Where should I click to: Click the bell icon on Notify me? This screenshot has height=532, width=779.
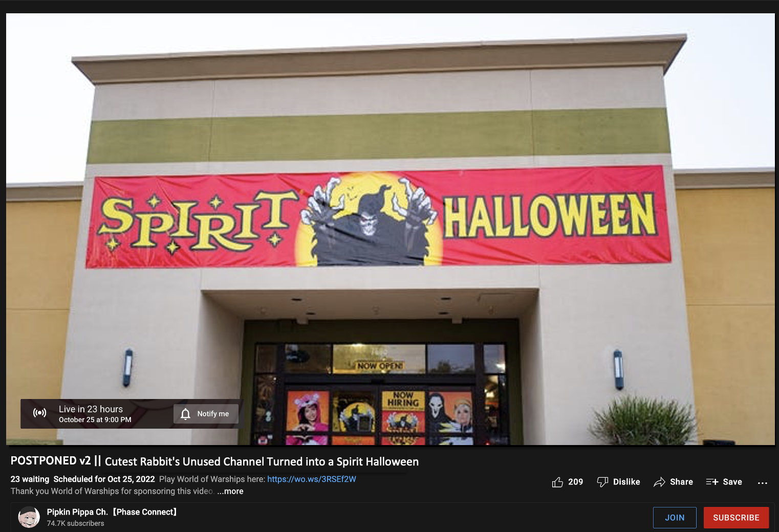click(185, 414)
